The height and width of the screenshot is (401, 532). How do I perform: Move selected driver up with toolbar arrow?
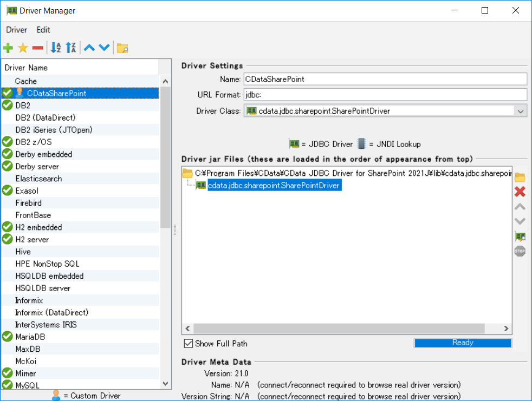pos(89,48)
